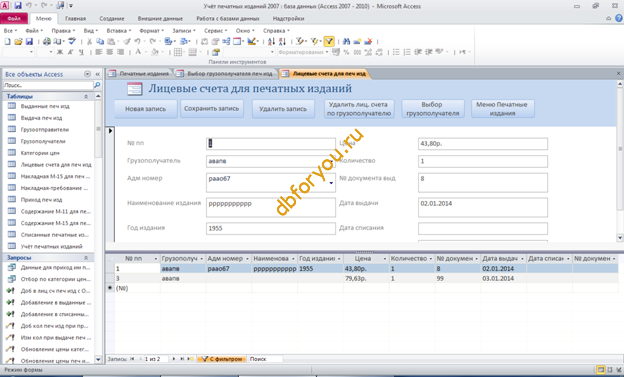Click the search magnifier in navigation pane
624x377 pixels.
click(97, 85)
